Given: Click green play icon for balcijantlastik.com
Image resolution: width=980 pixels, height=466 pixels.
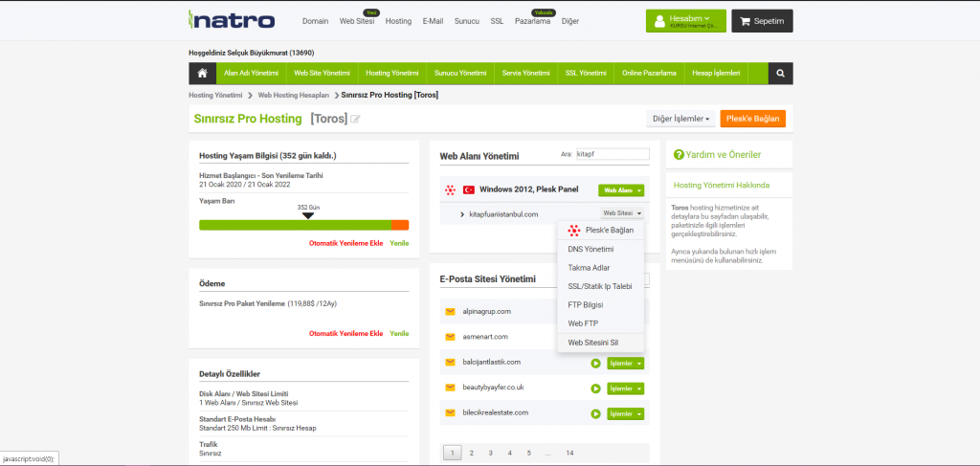Looking at the screenshot, I should [595, 363].
